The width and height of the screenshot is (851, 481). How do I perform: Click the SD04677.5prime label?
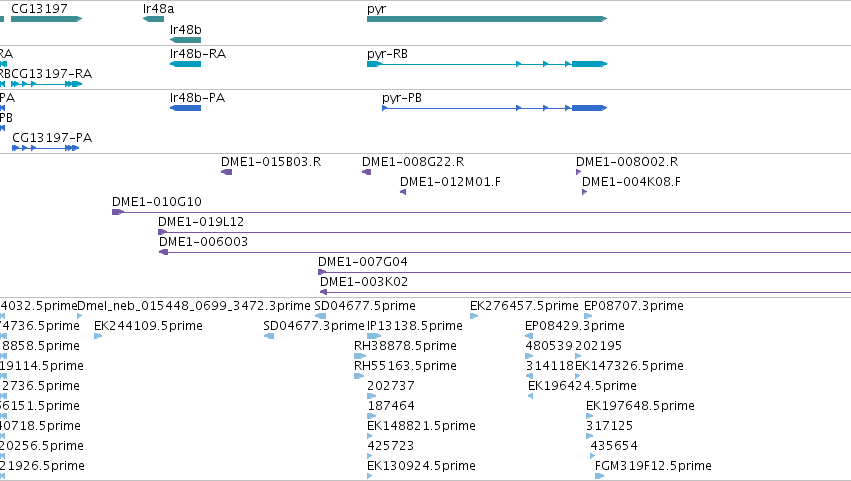(x=365, y=306)
